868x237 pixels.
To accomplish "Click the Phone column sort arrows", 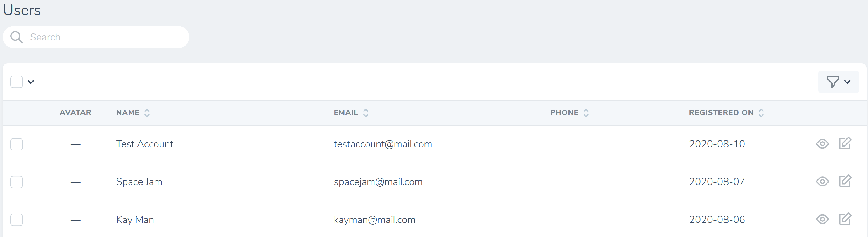I will (586, 112).
